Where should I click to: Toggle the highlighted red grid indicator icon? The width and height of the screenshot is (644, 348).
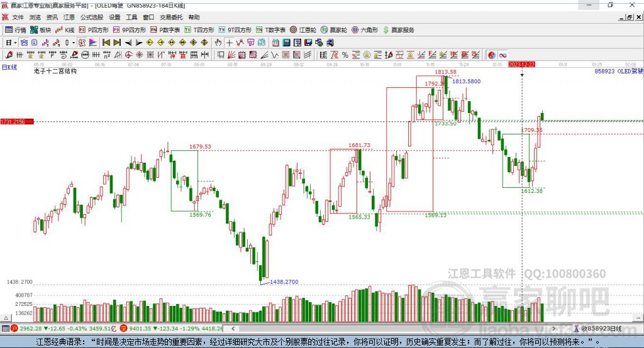[82, 43]
